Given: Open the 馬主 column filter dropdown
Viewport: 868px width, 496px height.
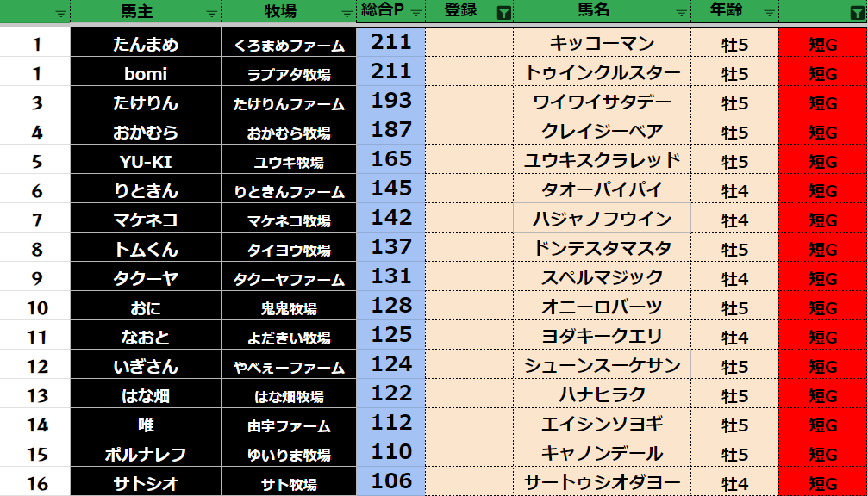Looking at the screenshot, I should point(212,13).
